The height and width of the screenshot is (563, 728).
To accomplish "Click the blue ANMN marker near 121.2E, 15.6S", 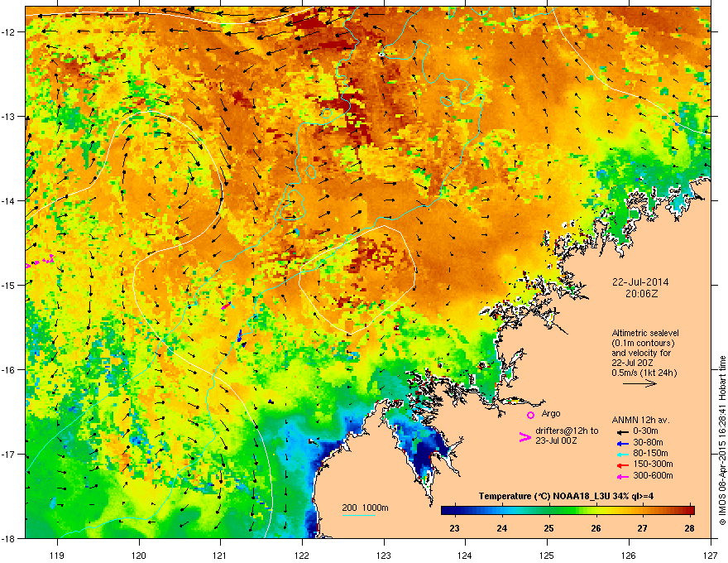I will click(x=241, y=337).
